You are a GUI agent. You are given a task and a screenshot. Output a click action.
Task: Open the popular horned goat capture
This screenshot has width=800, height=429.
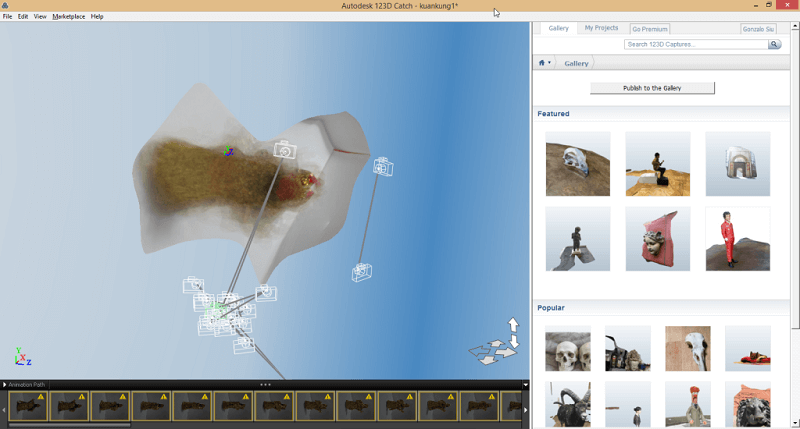click(x=568, y=405)
